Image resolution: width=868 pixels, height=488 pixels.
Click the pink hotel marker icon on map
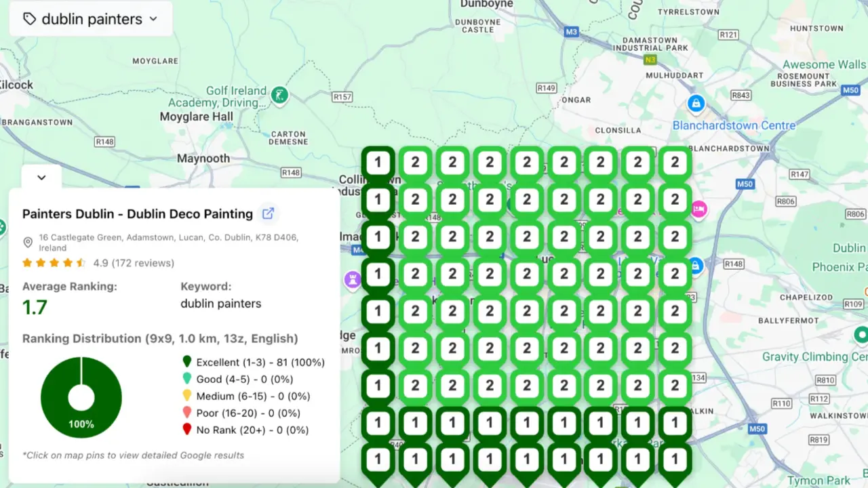(698, 209)
